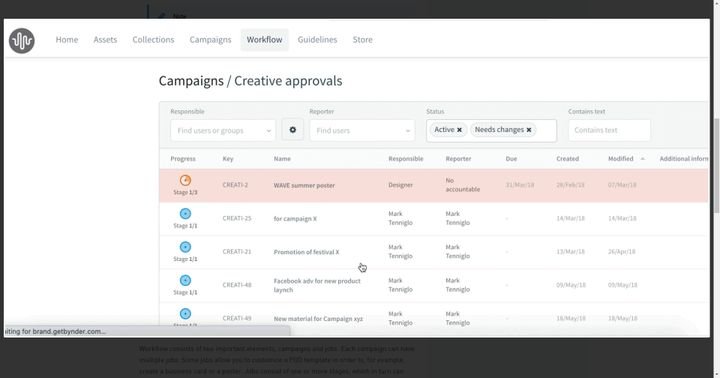Image resolution: width=720 pixels, height=378 pixels.
Task: Sort by the Created column header
Action: (568, 159)
